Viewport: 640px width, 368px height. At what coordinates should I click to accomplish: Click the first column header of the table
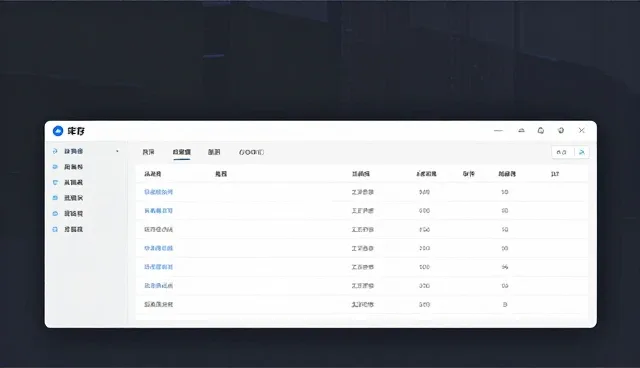153,174
